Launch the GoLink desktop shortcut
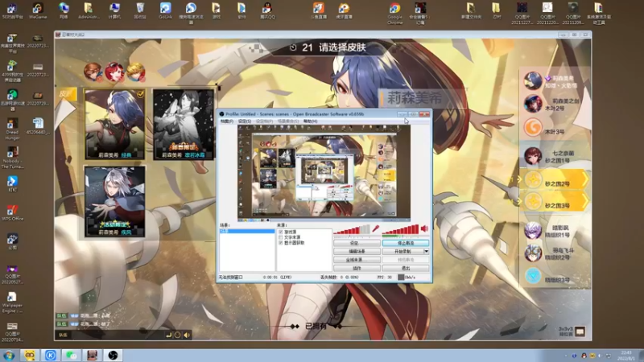The height and width of the screenshot is (362, 644). 166,10
